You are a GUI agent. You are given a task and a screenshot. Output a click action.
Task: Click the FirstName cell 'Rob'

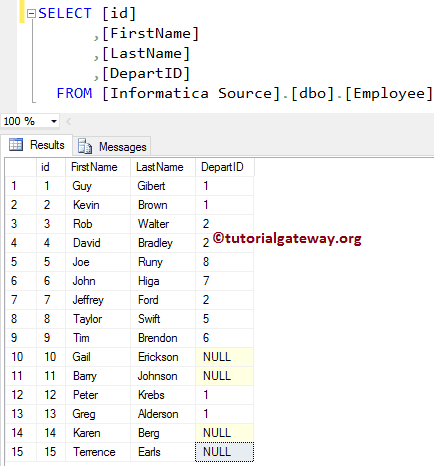click(x=98, y=224)
